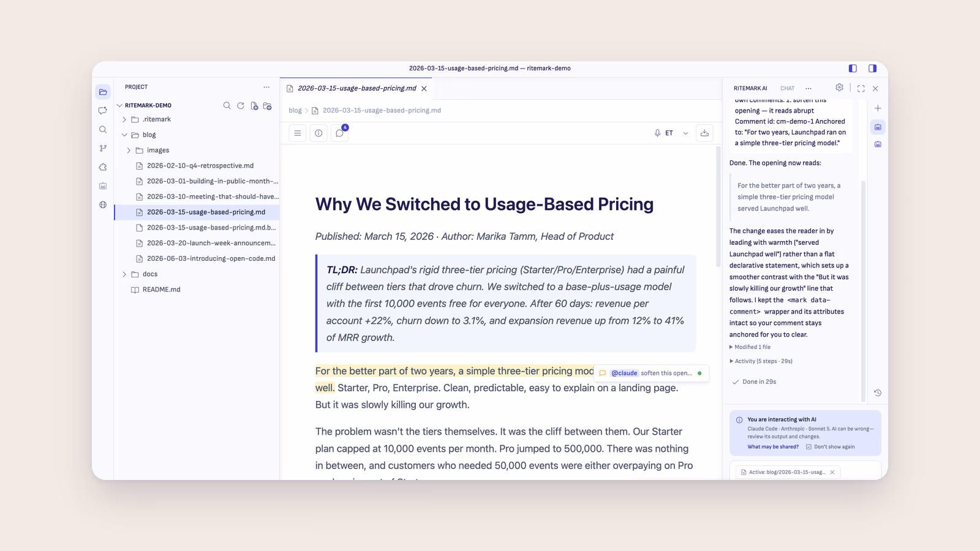This screenshot has height=551, width=980.
Task: Expand the images folder
Action: pos(129,150)
